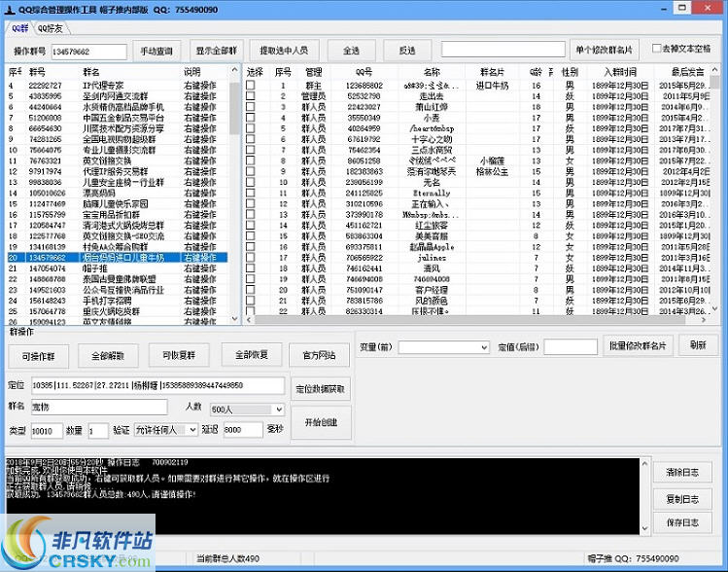Click the 显示全部群 button
Viewport: 728px width, 572px height.
217,51
